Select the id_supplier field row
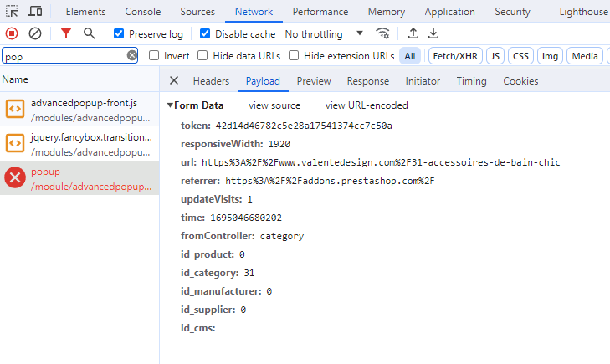610x364 pixels. pyautogui.click(x=213, y=310)
